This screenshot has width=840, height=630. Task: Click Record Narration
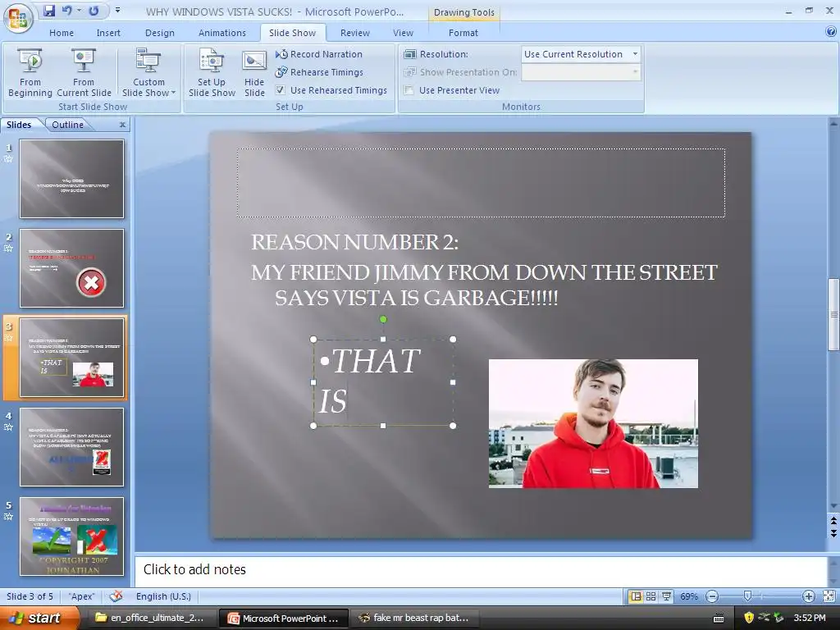[x=319, y=54]
